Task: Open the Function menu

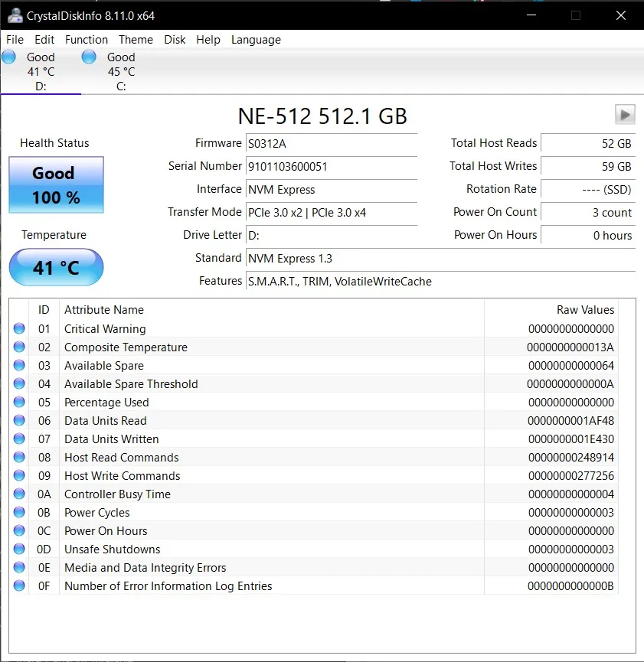Action: pyautogui.click(x=87, y=40)
